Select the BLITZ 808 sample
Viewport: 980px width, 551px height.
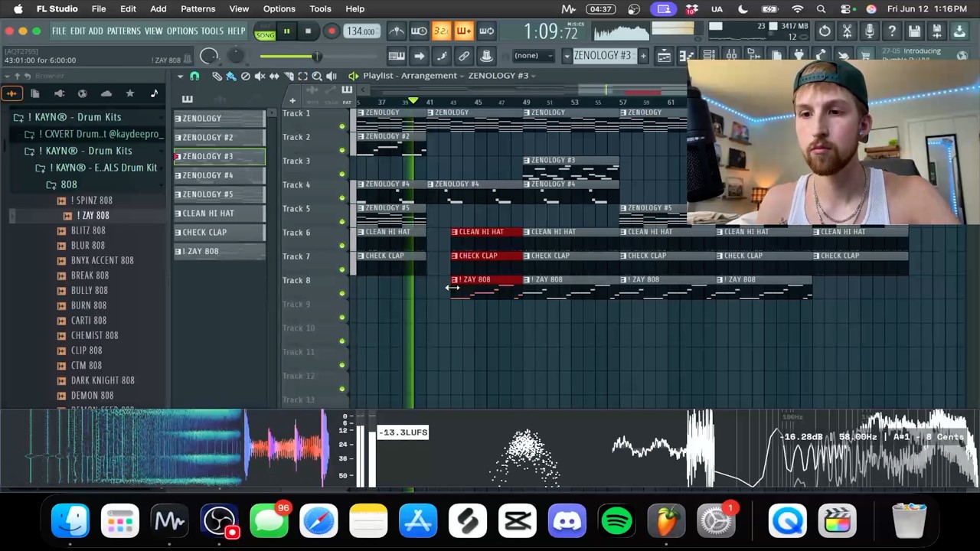click(82, 230)
